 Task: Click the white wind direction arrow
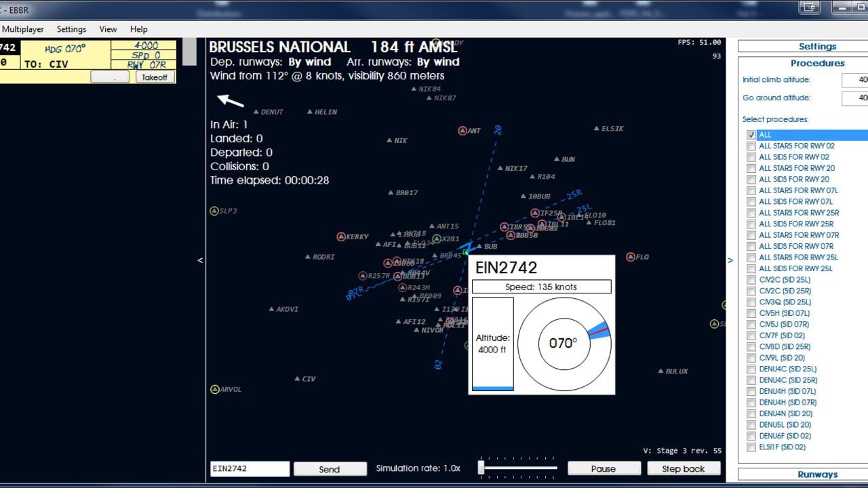pos(230,101)
